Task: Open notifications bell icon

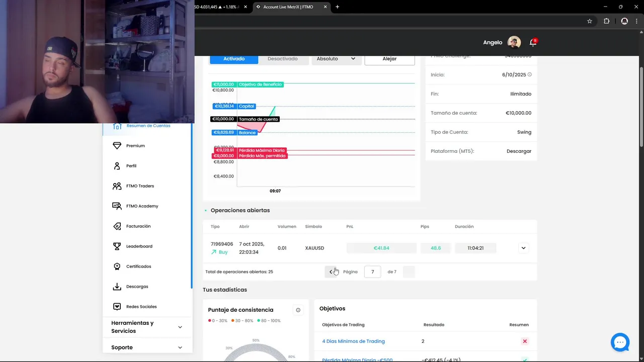Action: pyautogui.click(x=533, y=42)
